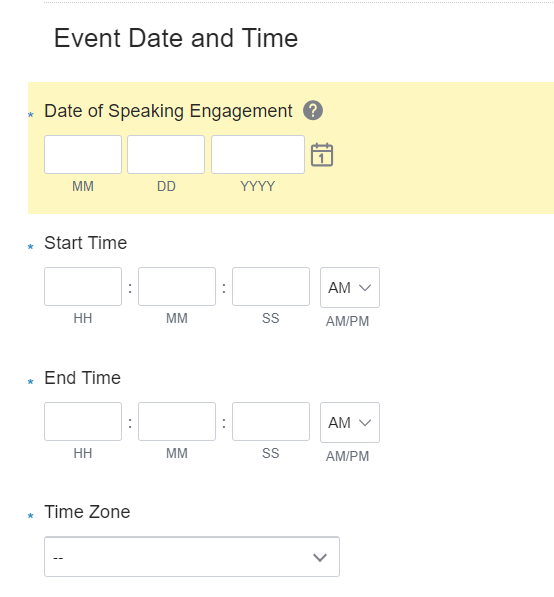Select the End Time seconds box
Viewport: 554px width, 597px height.
click(x=271, y=421)
